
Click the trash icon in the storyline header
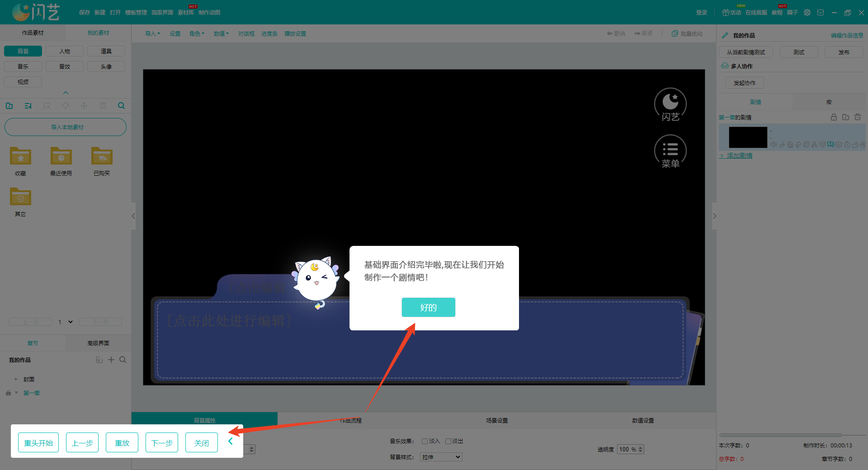click(858, 117)
